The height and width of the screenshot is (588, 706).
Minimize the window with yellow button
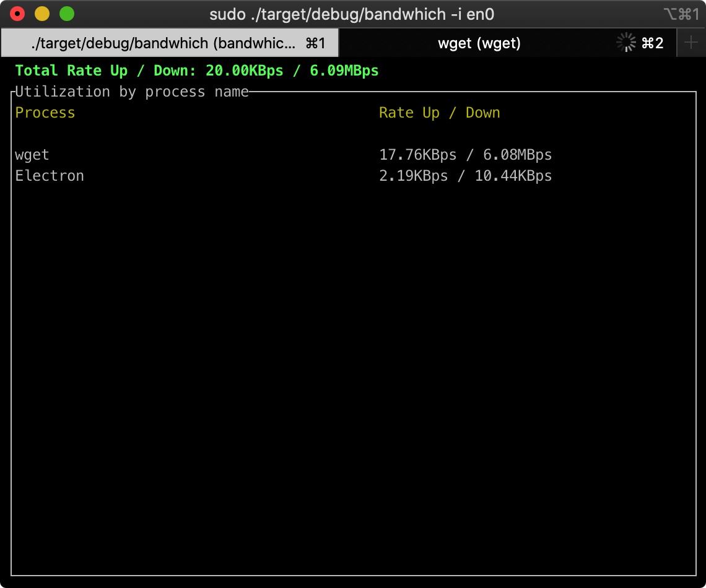pyautogui.click(x=42, y=14)
